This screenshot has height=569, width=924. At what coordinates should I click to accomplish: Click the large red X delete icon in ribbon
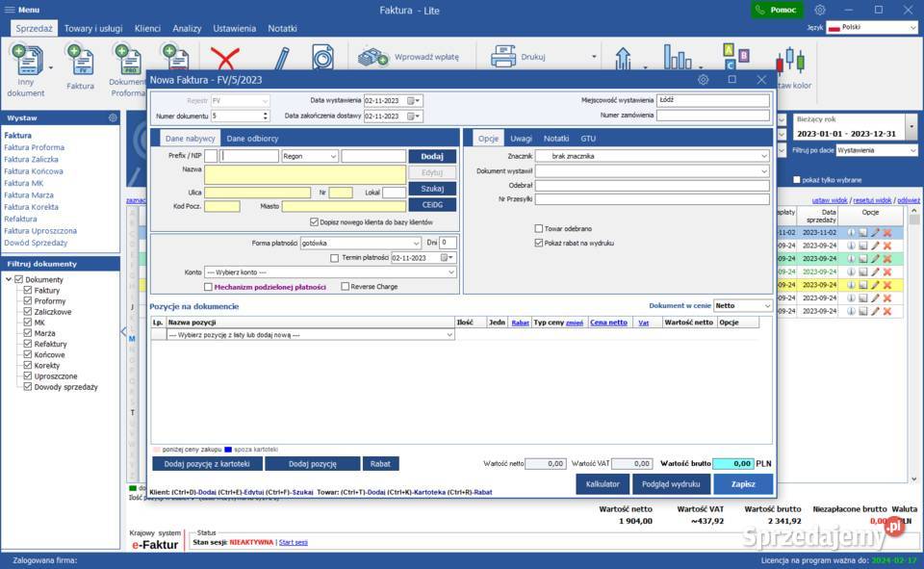[x=225, y=58]
